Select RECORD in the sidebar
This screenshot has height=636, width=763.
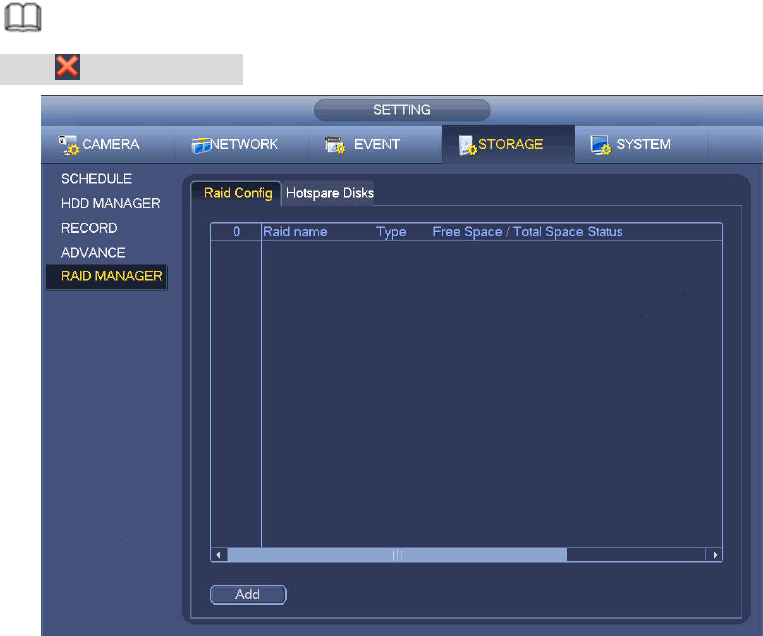click(89, 228)
